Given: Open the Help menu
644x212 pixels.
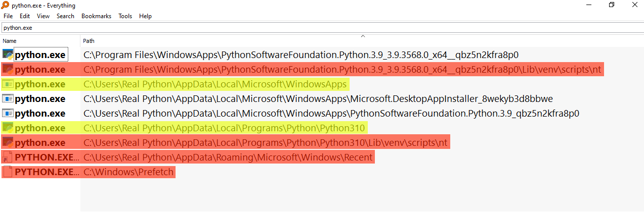Looking at the screenshot, I should [x=145, y=16].
